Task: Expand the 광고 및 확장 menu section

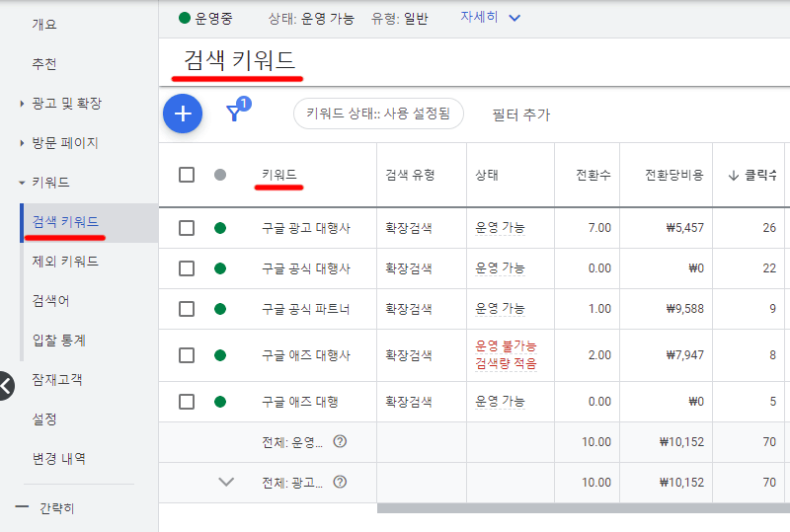Action: click(22, 104)
